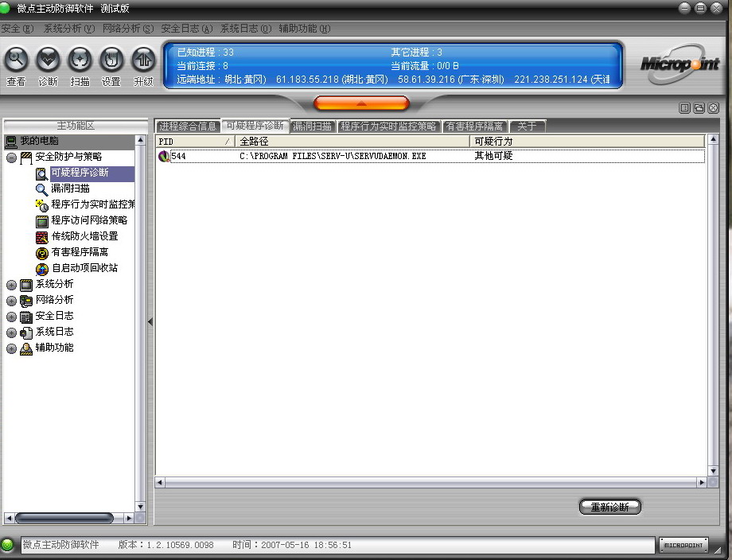Viewport: 732px width, 560px height.
Task: Select 可疑程序诊断 magnifier icon in tree
Action: 41,173
